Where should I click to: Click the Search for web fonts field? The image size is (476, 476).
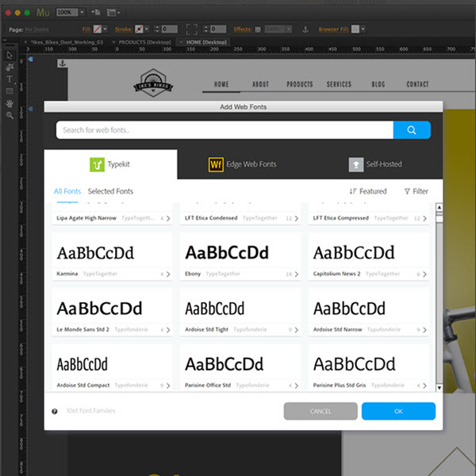[225, 130]
